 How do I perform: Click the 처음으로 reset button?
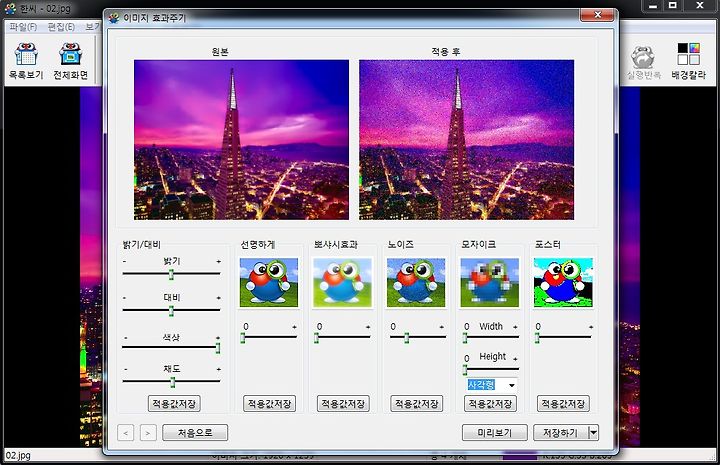[195, 432]
